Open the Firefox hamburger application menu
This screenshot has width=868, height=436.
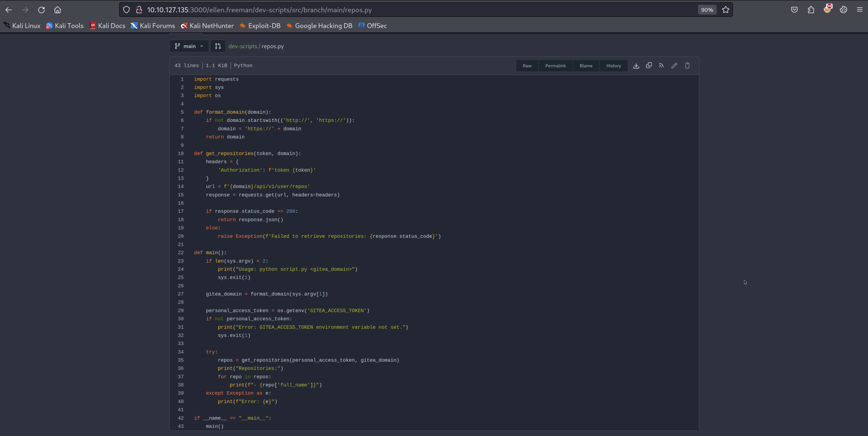click(859, 10)
